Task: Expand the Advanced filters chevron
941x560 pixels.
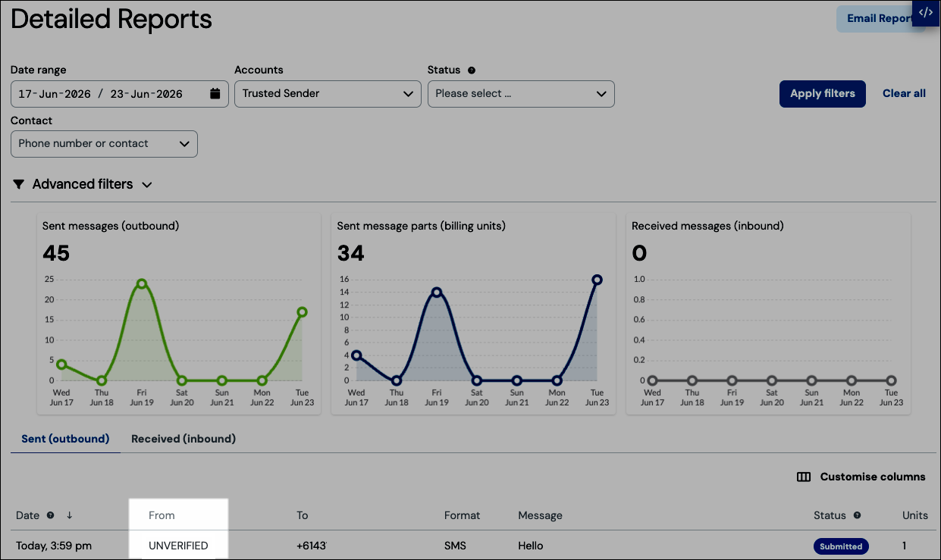Action: click(147, 185)
